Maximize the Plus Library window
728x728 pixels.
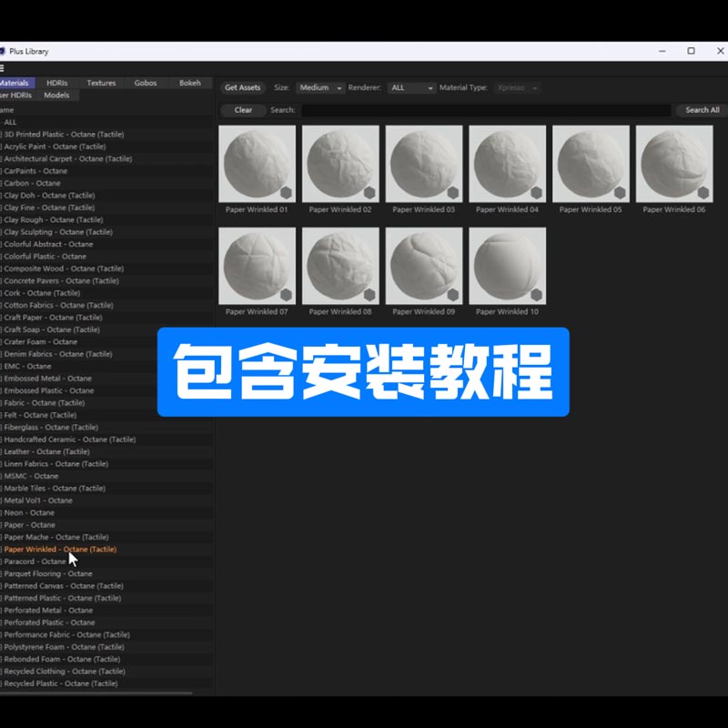(x=691, y=51)
